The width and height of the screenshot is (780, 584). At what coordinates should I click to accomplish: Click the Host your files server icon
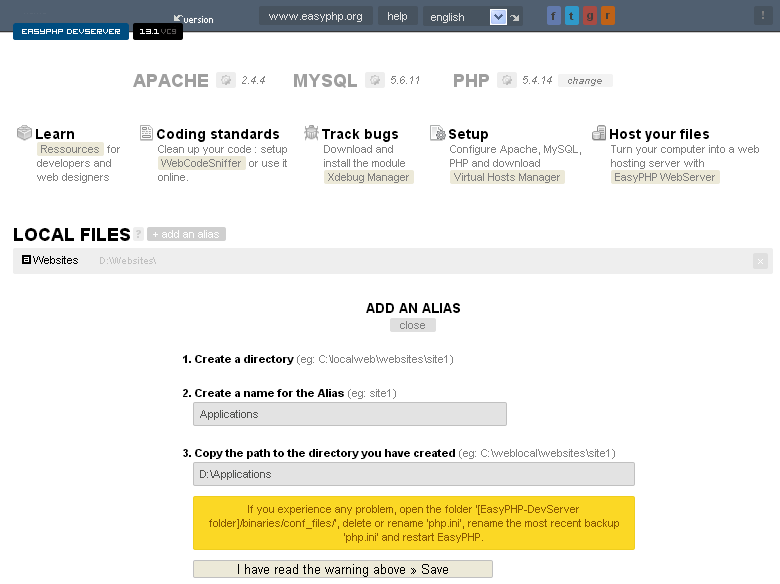(599, 133)
